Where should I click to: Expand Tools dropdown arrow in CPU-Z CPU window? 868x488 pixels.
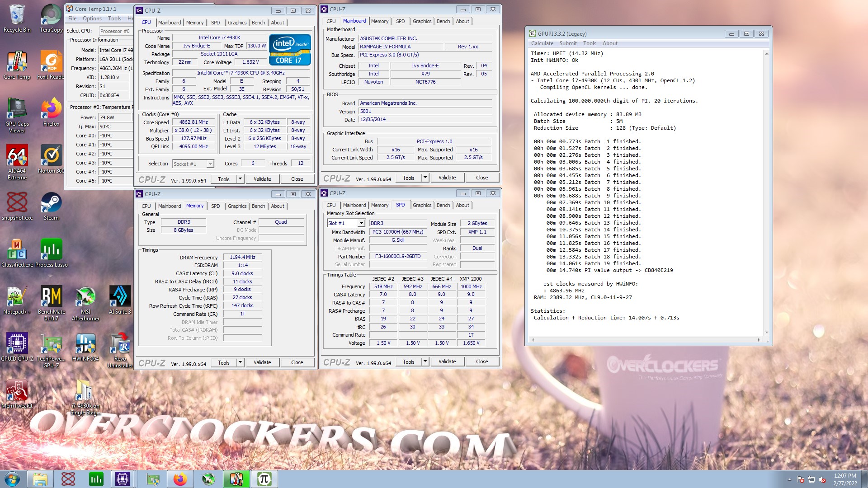pyautogui.click(x=241, y=179)
